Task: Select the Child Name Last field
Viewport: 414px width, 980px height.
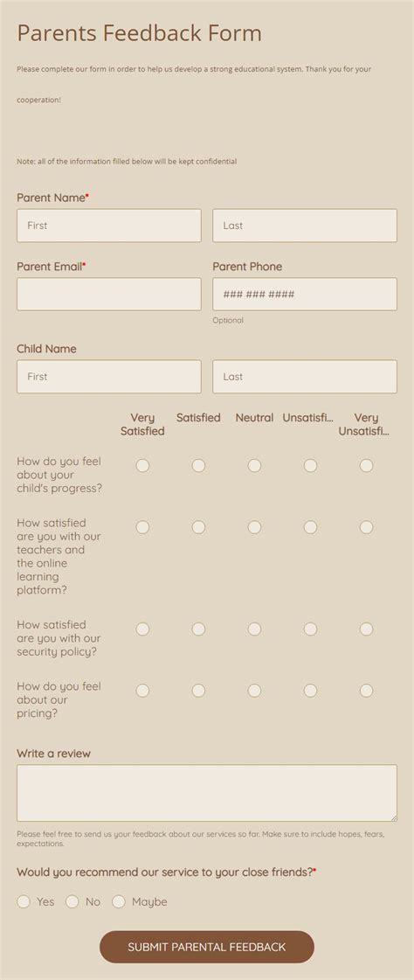Action: tap(305, 377)
